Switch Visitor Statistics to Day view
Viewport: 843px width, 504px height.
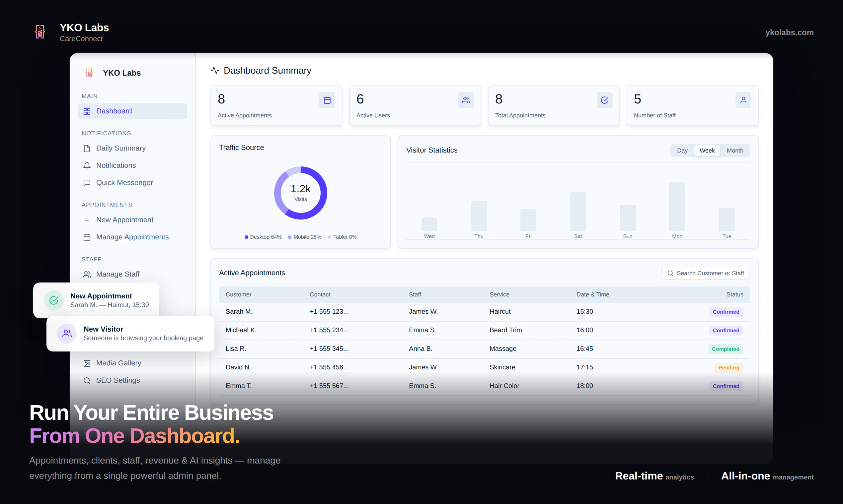[682, 151]
